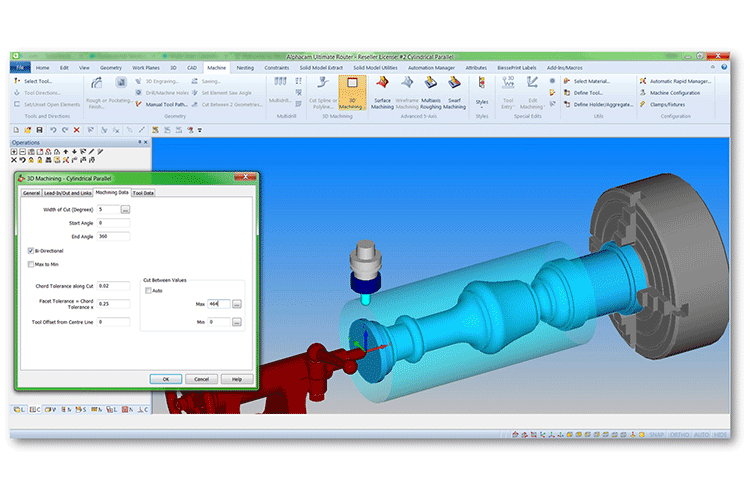Open Manual Tool Path command
This screenshot has width=750, height=500.
pos(162,104)
